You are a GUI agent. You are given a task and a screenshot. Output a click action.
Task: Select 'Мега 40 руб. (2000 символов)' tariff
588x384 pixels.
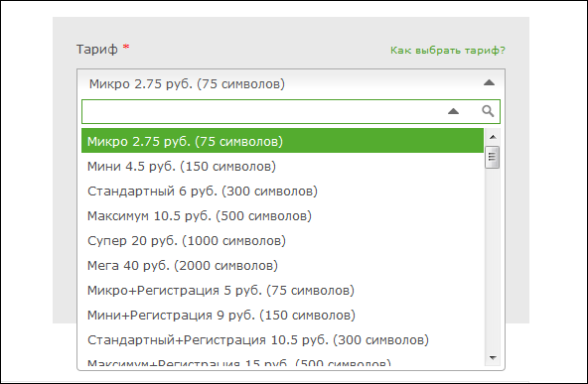pyautogui.click(x=282, y=265)
